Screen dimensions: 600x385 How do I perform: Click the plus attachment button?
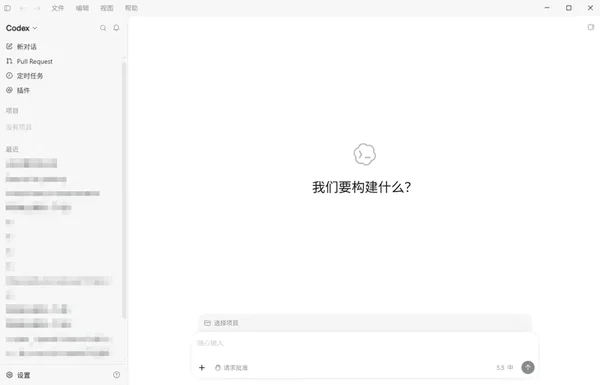202,368
